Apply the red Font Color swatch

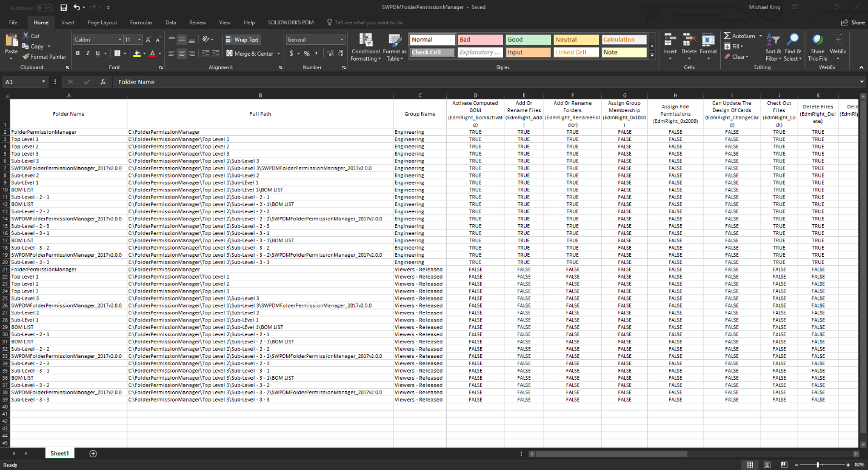(x=152, y=53)
